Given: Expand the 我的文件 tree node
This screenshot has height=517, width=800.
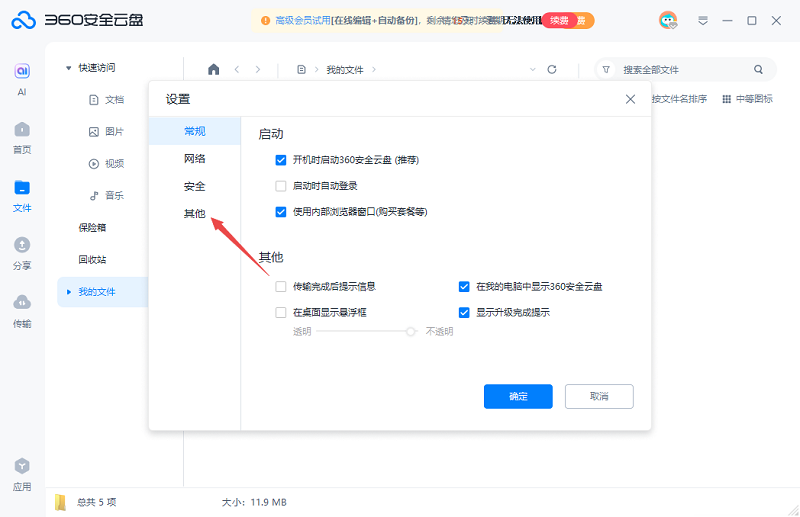Looking at the screenshot, I should coord(69,292).
